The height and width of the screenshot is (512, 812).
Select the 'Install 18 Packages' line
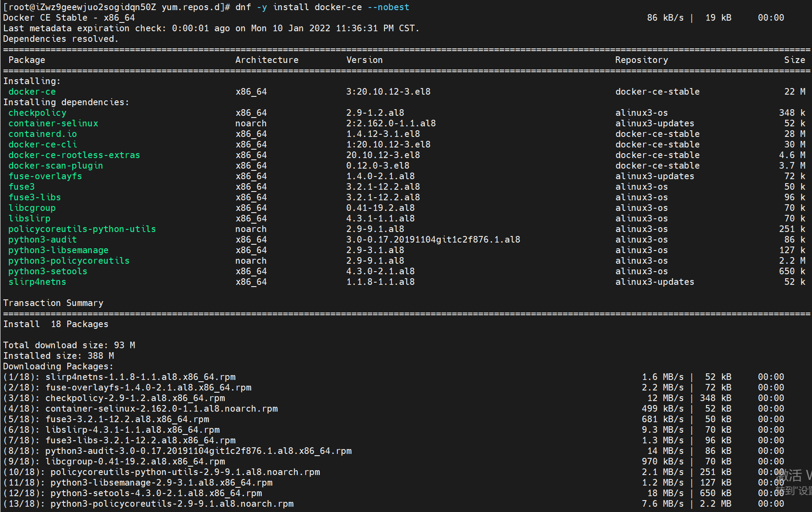click(x=56, y=324)
